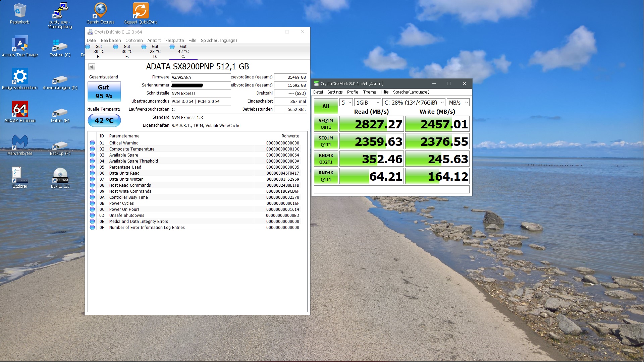Screen dimensions: 644x362
Task: Open the Acronis True Image shortcut
Action: click(x=20, y=46)
